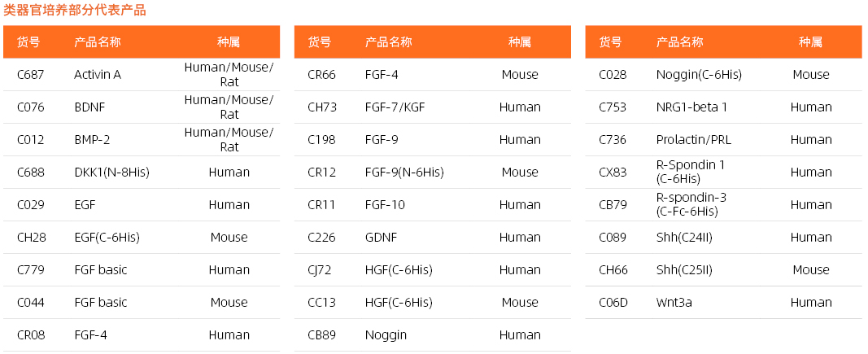Select the NRG1-beta 1 product
Screen dimensions: 868x354
click(x=691, y=107)
